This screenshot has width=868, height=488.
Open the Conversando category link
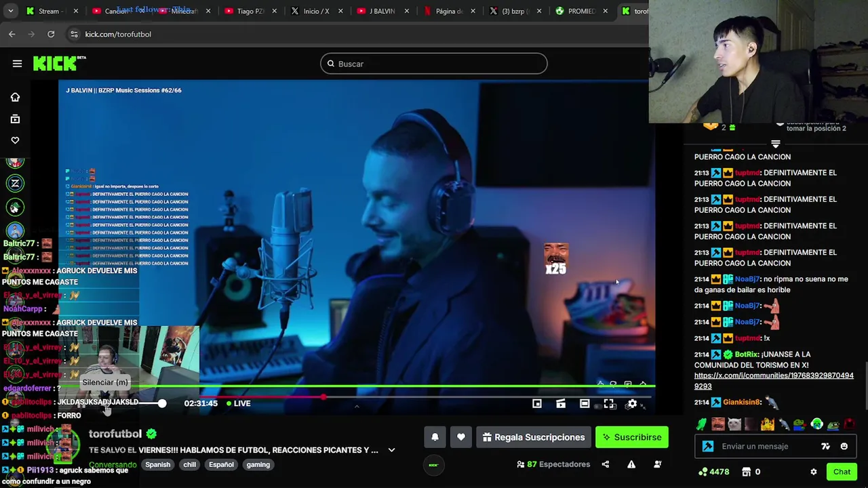click(113, 465)
